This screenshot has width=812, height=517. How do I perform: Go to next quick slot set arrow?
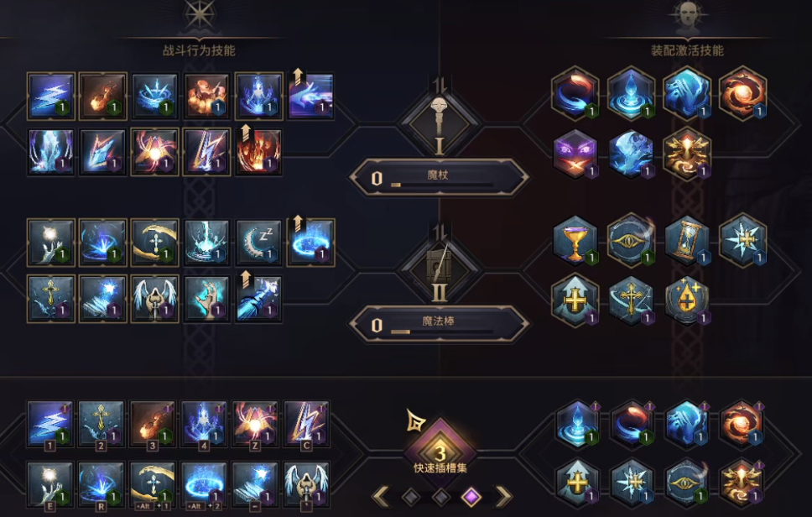pyautogui.click(x=503, y=497)
